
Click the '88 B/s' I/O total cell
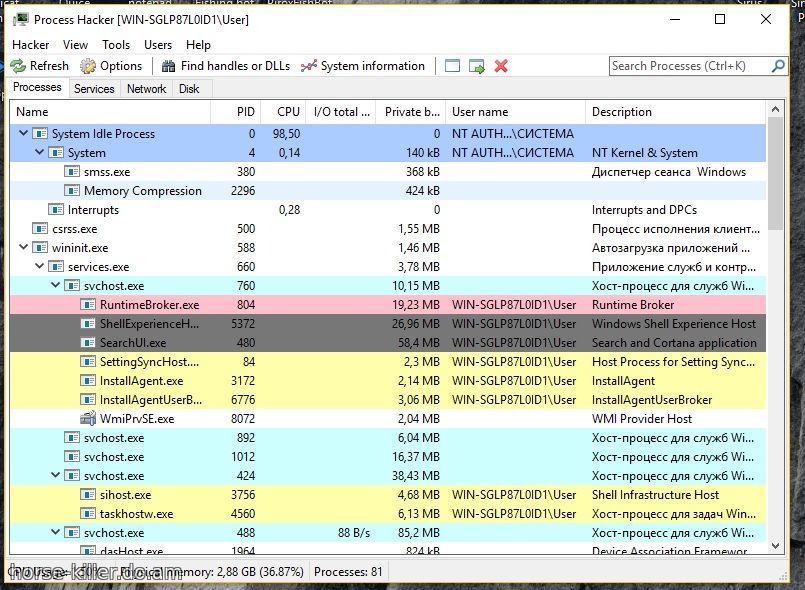(354, 532)
